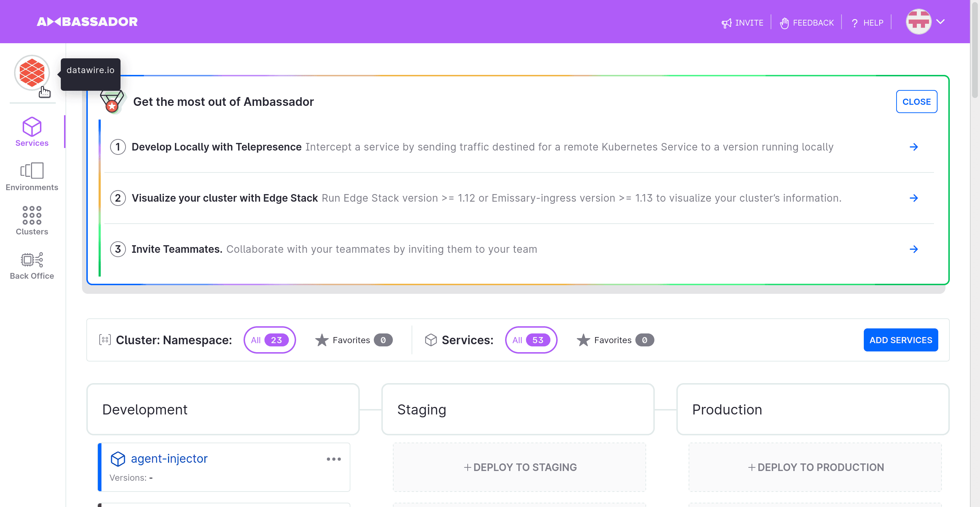Click Deploy to Staging for agent-injector
The width and height of the screenshot is (980, 507).
point(519,467)
